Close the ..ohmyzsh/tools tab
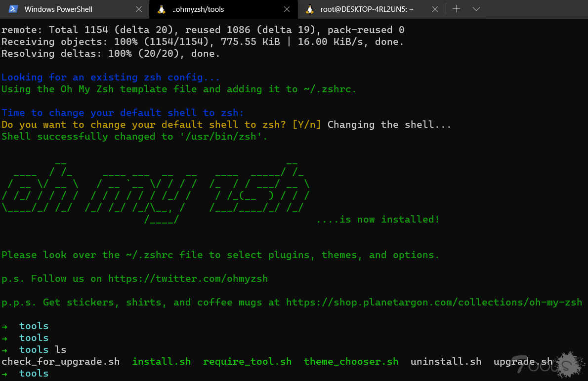Viewport: 588px width, 381px height. coord(287,9)
